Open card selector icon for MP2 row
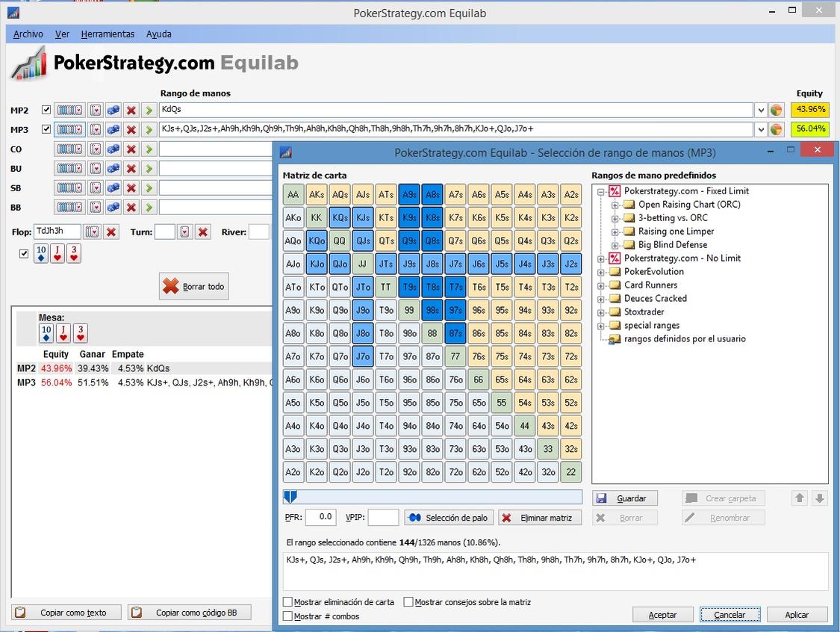 [96, 111]
